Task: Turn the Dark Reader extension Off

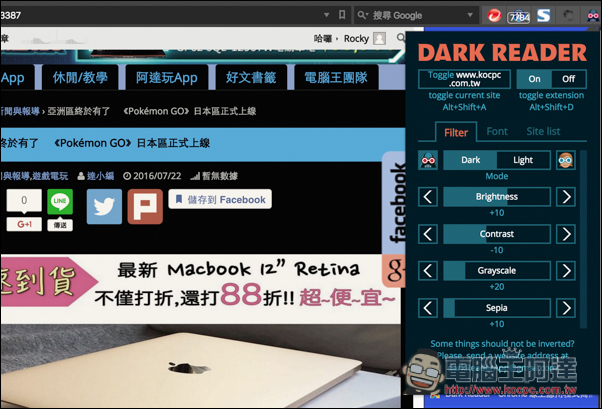Action: [569, 79]
